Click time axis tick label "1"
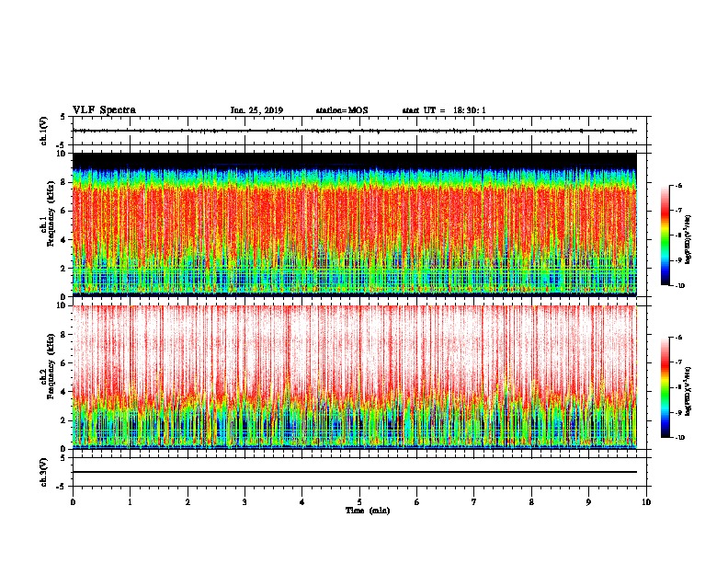This screenshot has height=563, width=728. (130, 502)
